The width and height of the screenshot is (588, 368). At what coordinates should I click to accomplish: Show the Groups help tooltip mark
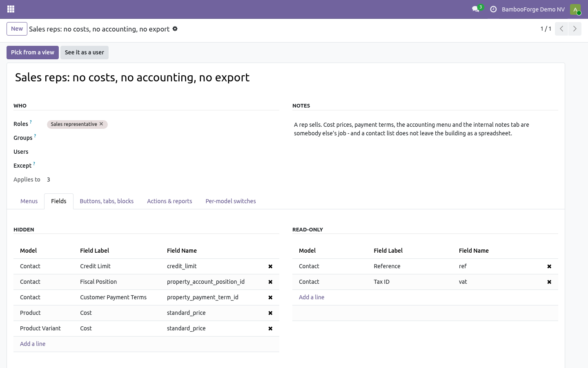(x=35, y=136)
